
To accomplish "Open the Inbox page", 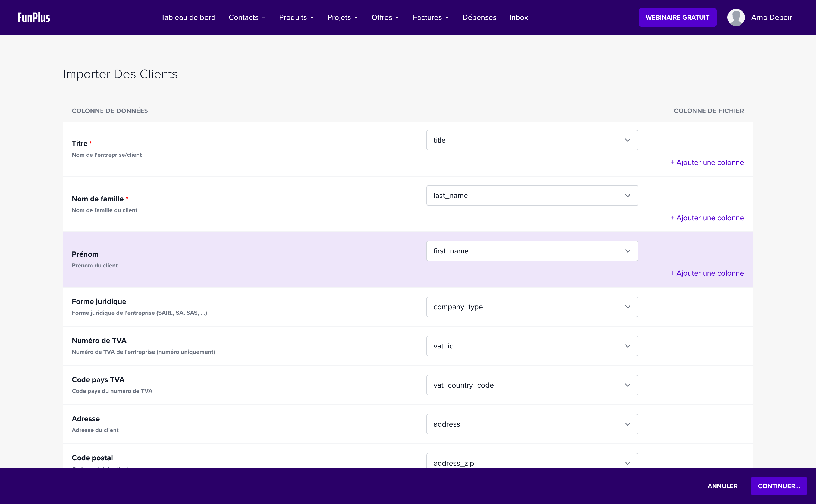I will coord(518,17).
